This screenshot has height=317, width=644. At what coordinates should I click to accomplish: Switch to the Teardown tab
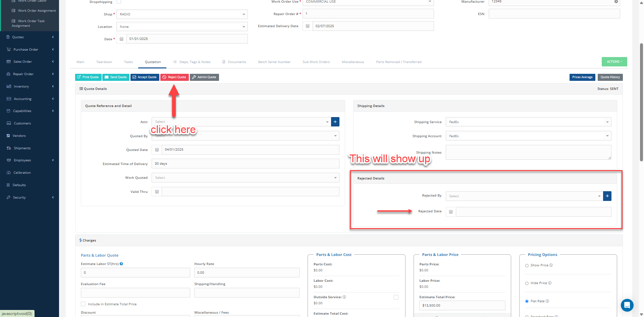pyautogui.click(x=104, y=62)
